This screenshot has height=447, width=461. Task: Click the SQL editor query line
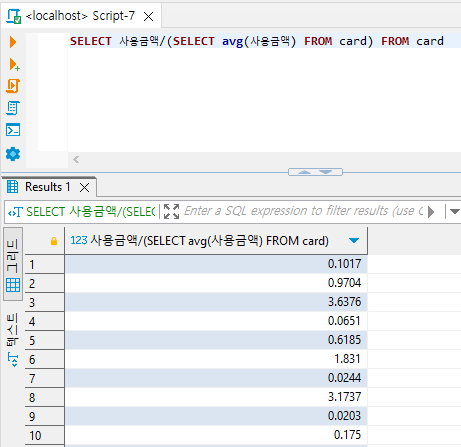257,41
